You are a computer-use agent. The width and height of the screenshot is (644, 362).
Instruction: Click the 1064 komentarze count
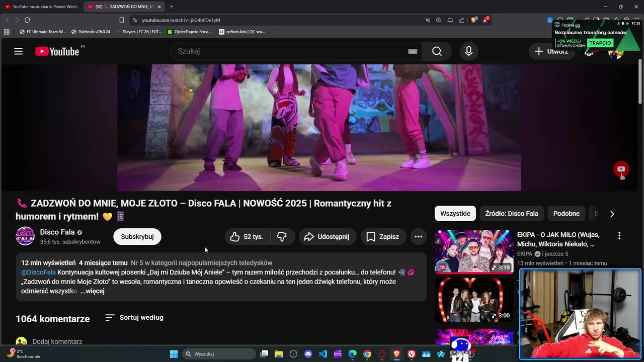(x=53, y=319)
